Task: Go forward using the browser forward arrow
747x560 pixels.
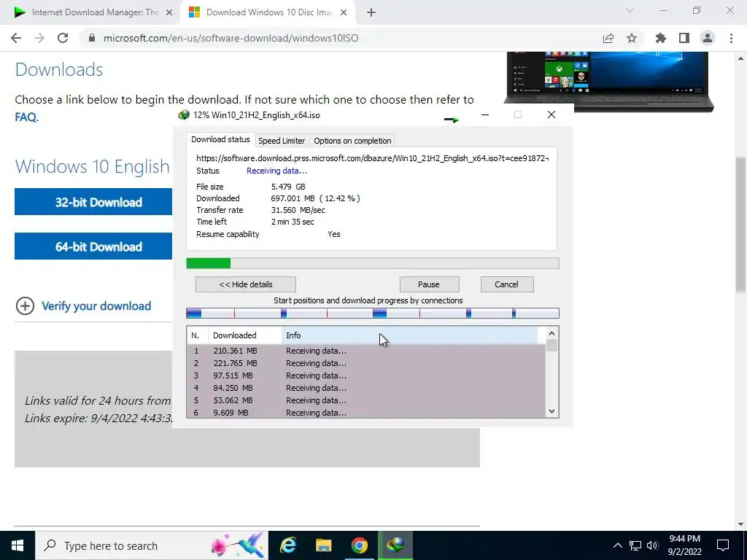Action: click(39, 38)
